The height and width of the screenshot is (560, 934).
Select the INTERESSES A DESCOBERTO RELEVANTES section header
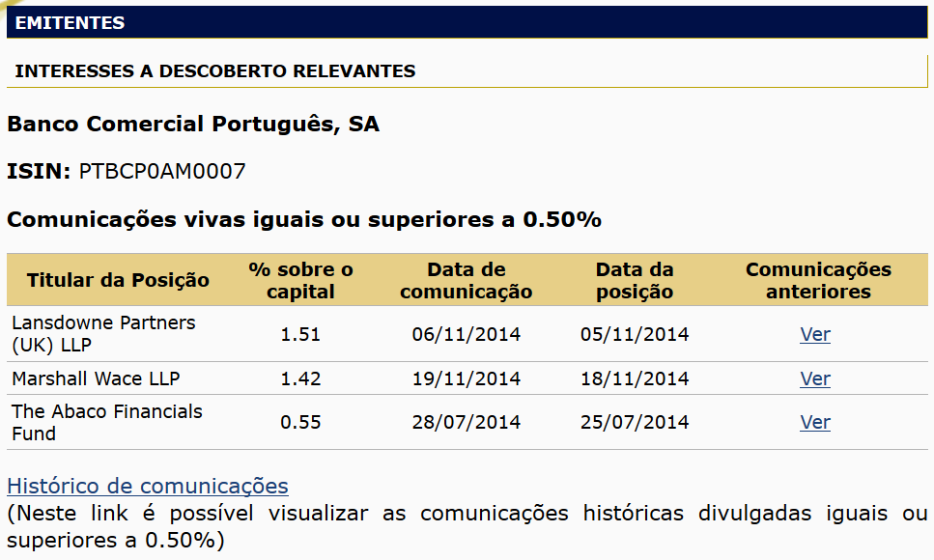215,71
